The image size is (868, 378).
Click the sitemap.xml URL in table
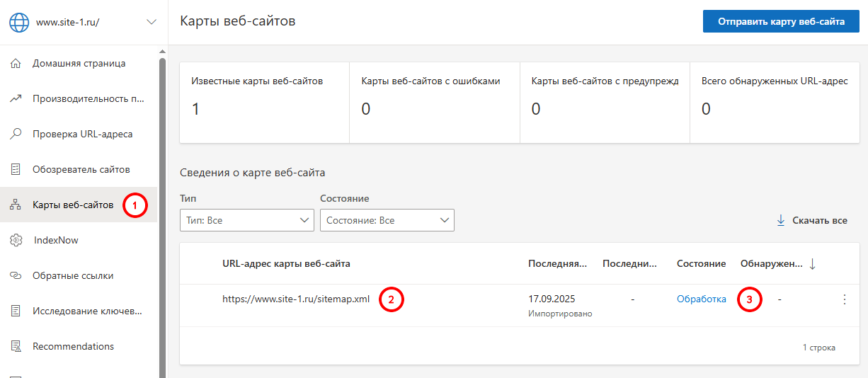[x=296, y=299]
